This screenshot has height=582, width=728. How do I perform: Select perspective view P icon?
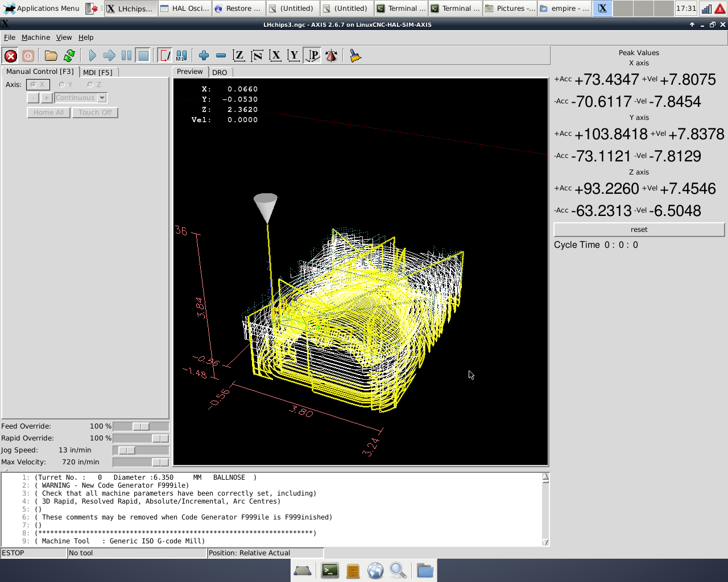coord(313,56)
